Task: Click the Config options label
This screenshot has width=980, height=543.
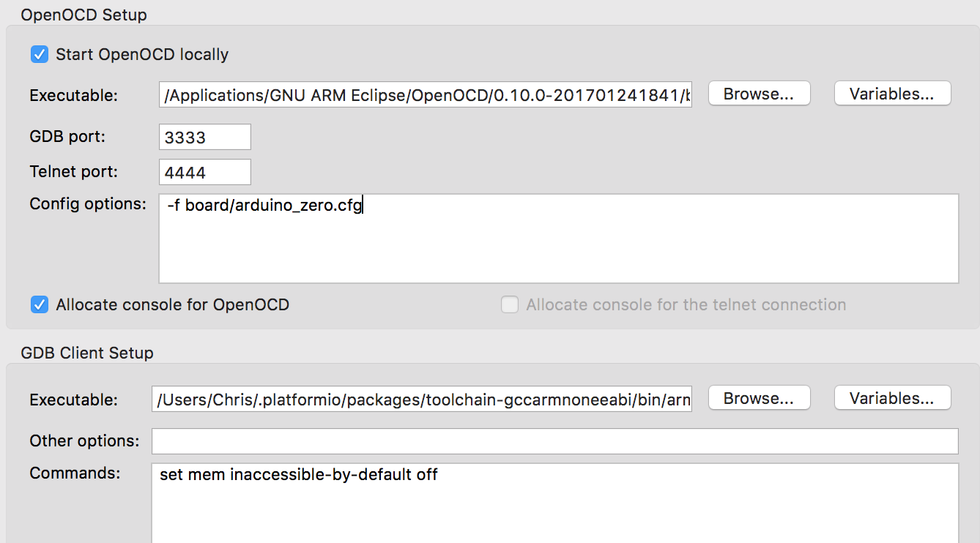Action: pyautogui.click(x=88, y=203)
